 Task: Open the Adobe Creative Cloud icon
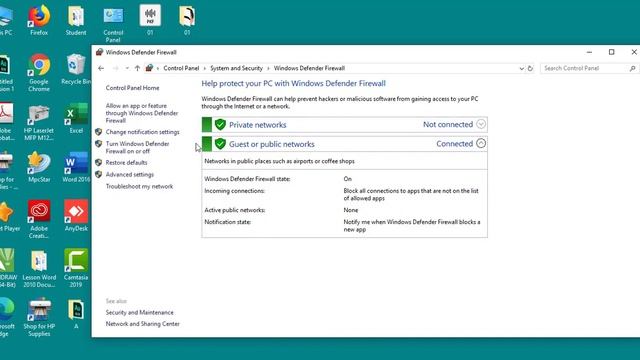(39, 219)
